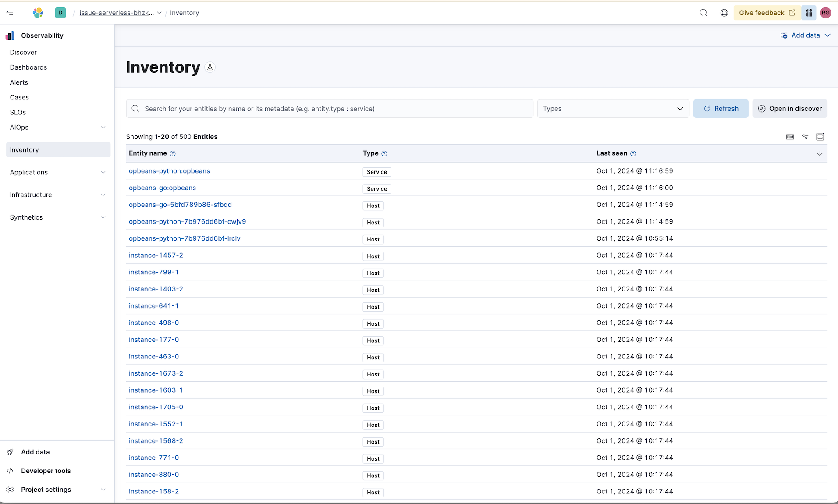The image size is (838, 504).
Task: Click the technical preview beaker icon
Action: (210, 67)
